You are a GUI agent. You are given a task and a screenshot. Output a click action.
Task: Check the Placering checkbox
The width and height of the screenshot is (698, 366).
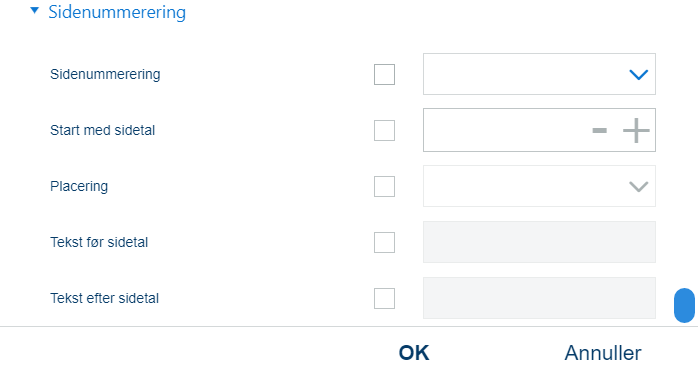coord(384,186)
